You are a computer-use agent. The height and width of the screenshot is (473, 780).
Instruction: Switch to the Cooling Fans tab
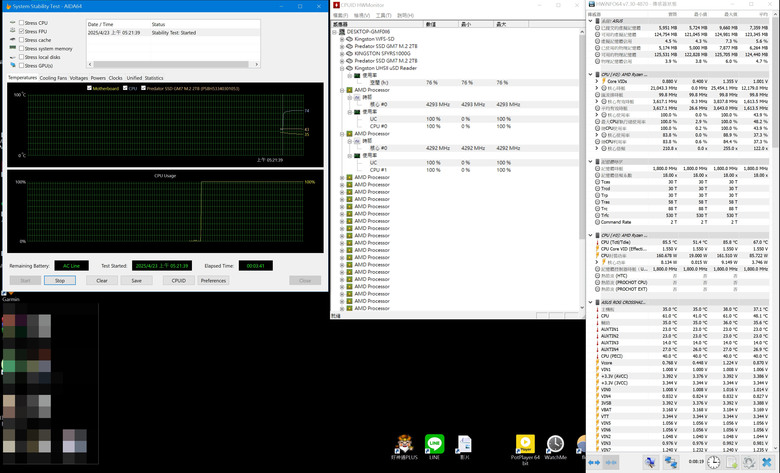[x=53, y=78]
